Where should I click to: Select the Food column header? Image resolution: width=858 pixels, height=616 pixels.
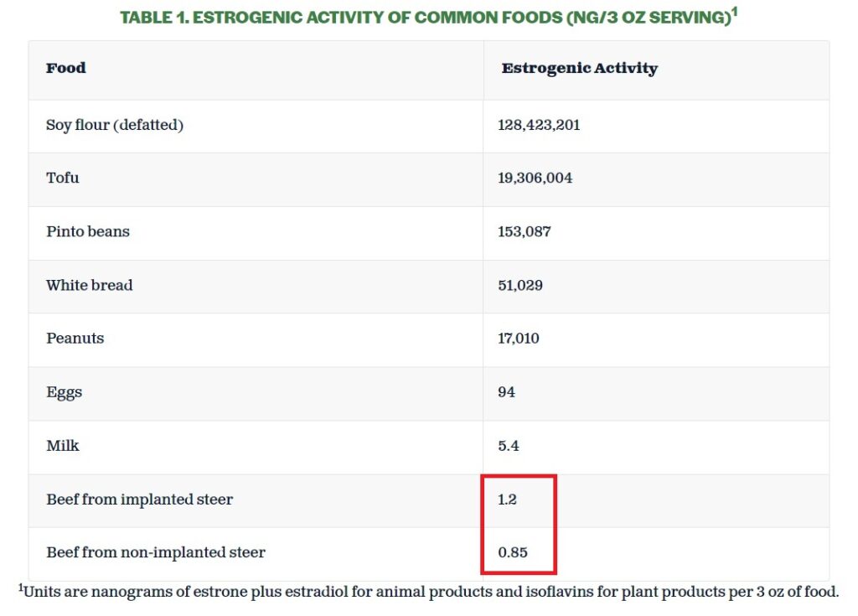[66, 68]
